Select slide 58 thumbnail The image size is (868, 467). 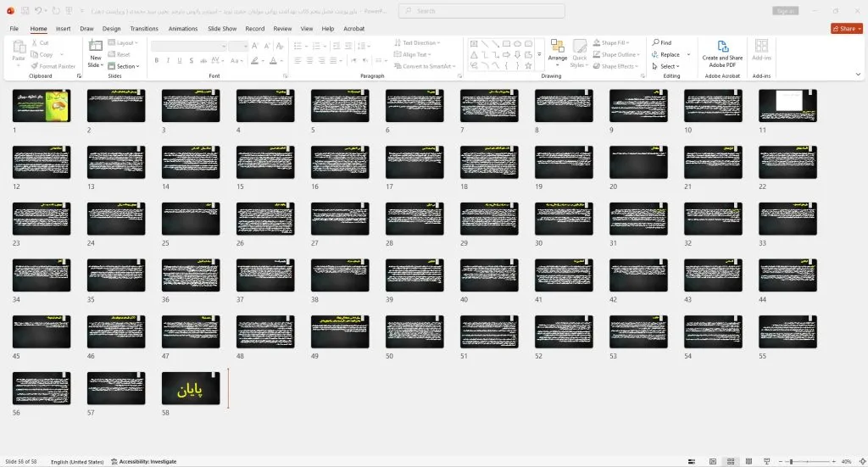tap(191, 388)
